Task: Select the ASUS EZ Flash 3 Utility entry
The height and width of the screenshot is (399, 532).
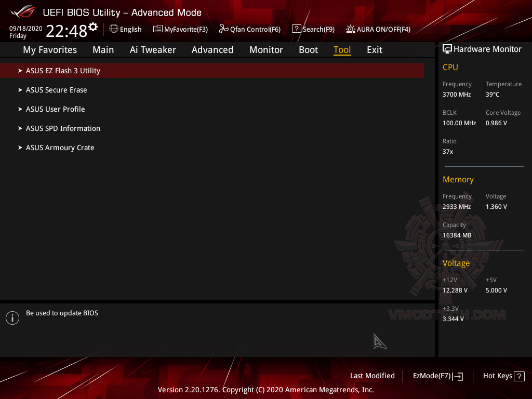Action: (x=62, y=71)
